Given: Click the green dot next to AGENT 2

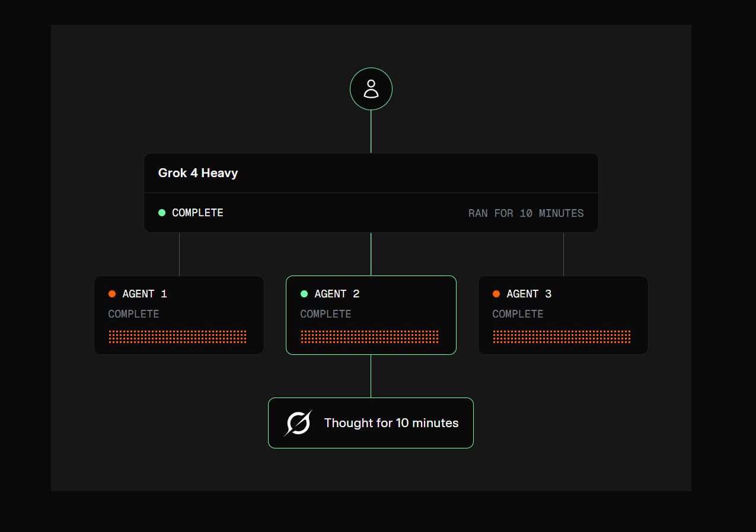Looking at the screenshot, I should coord(304,294).
